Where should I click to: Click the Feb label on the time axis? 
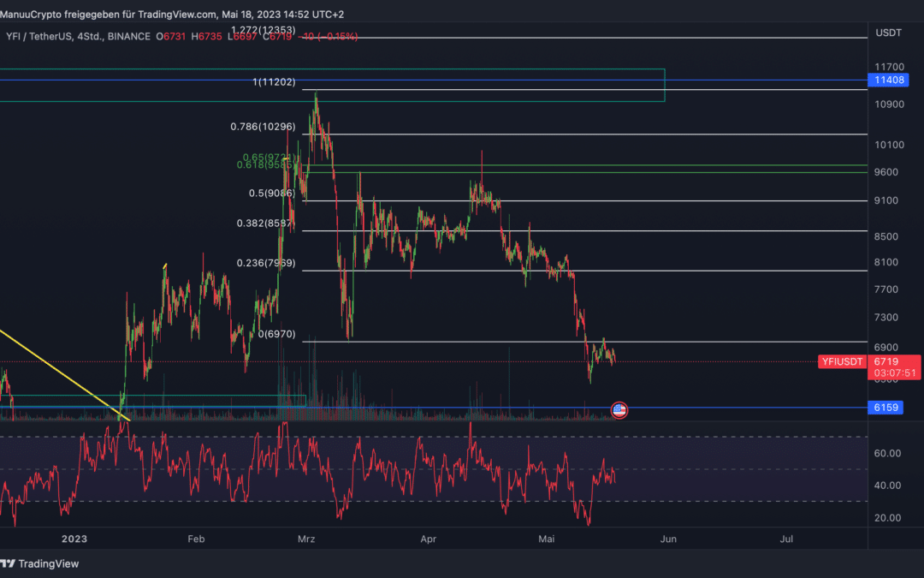tap(196, 539)
